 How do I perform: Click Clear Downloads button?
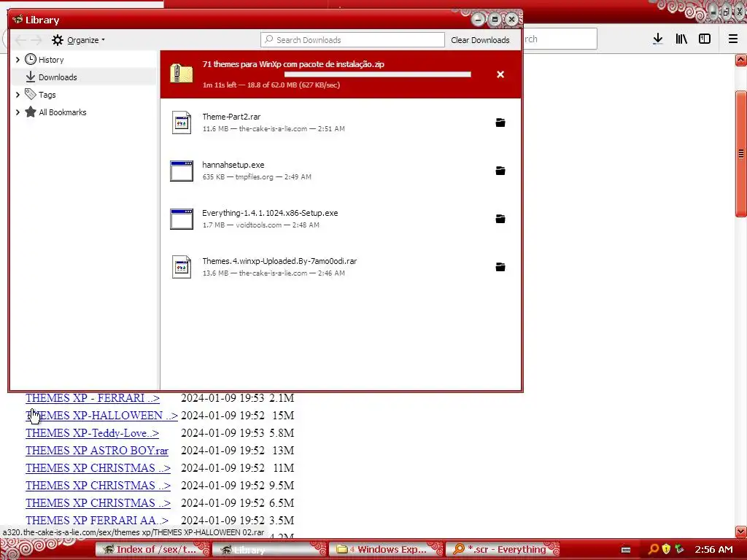coord(480,40)
